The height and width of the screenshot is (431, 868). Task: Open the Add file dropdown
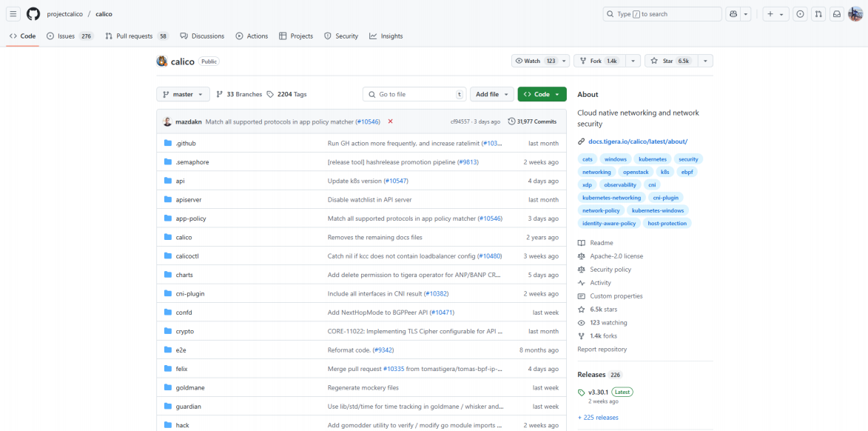(x=492, y=94)
